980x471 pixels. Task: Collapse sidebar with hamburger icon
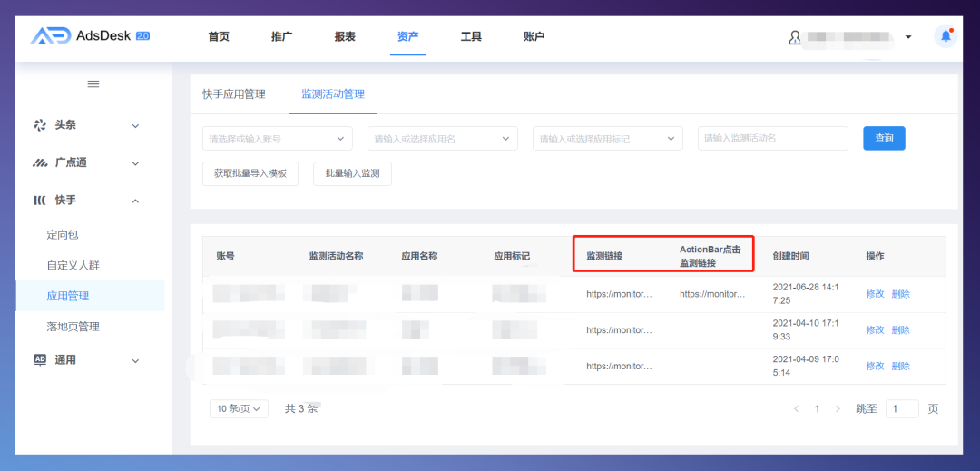click(x=93, y=84)
